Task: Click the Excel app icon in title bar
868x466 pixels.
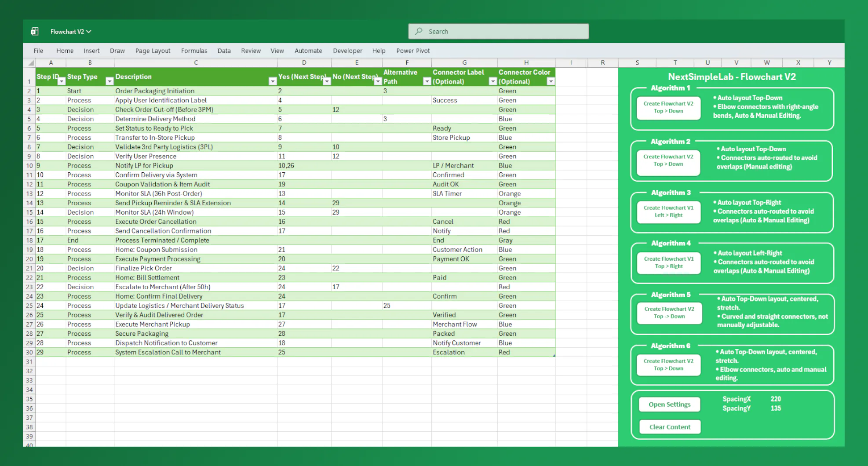Action: coord(35,31)
